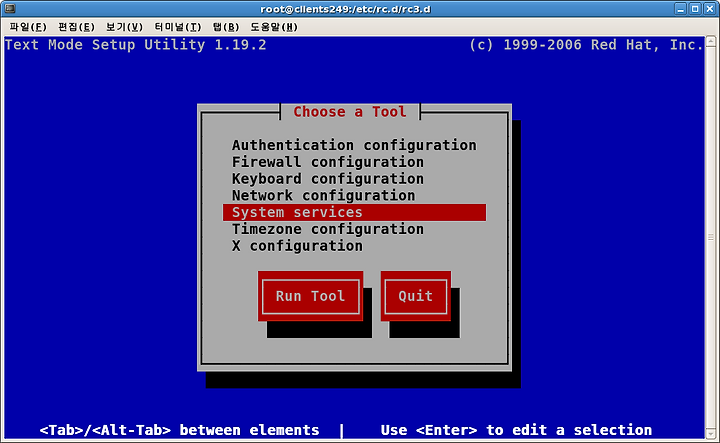
Task: Minimize the terminal window
Action: point(681,9)
